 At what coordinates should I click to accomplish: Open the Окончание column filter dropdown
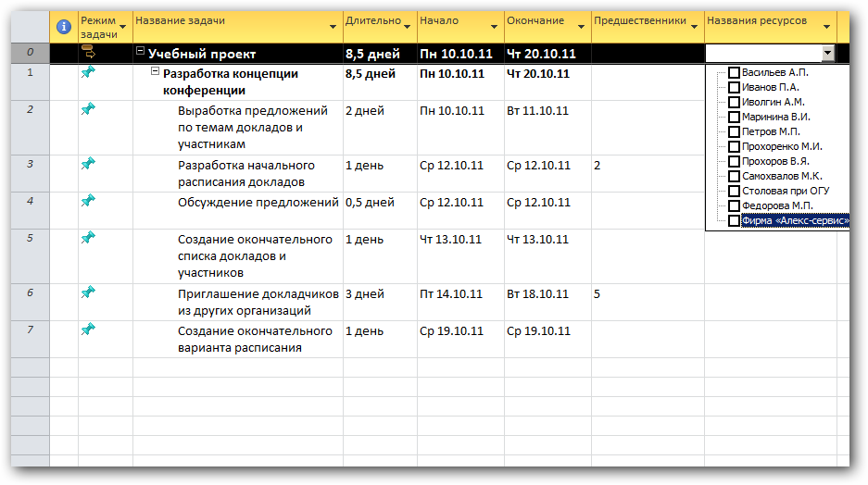point(581,27)
